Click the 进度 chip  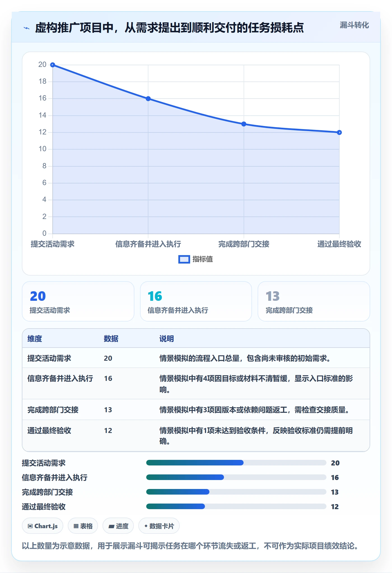(x=118, y=526)
